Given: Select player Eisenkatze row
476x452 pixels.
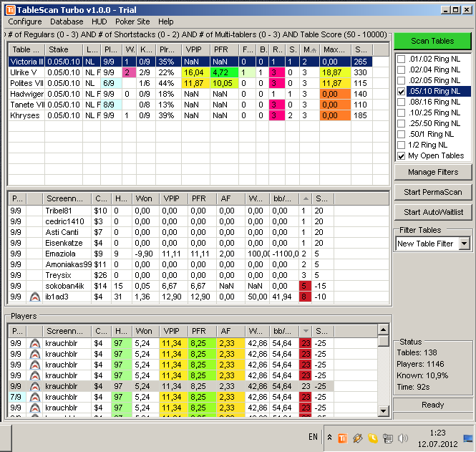Looking at the screenshot, I should pos(171,243).
